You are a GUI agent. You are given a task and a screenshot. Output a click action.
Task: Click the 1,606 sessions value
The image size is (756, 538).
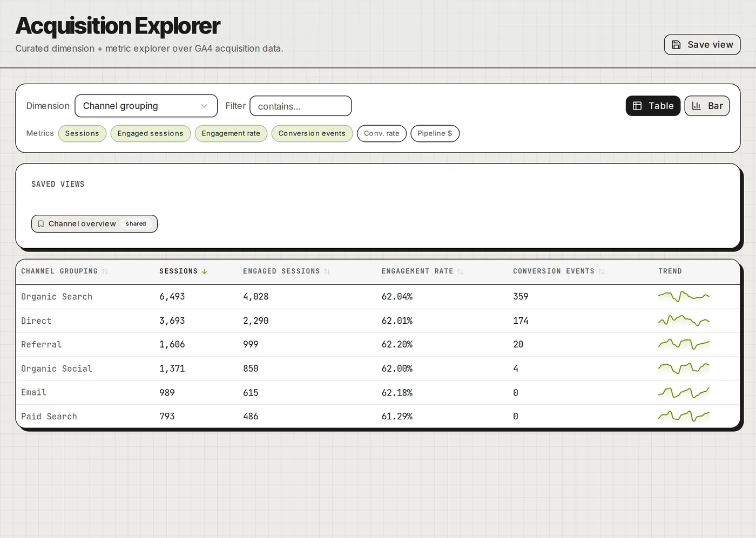coord(172,344)
